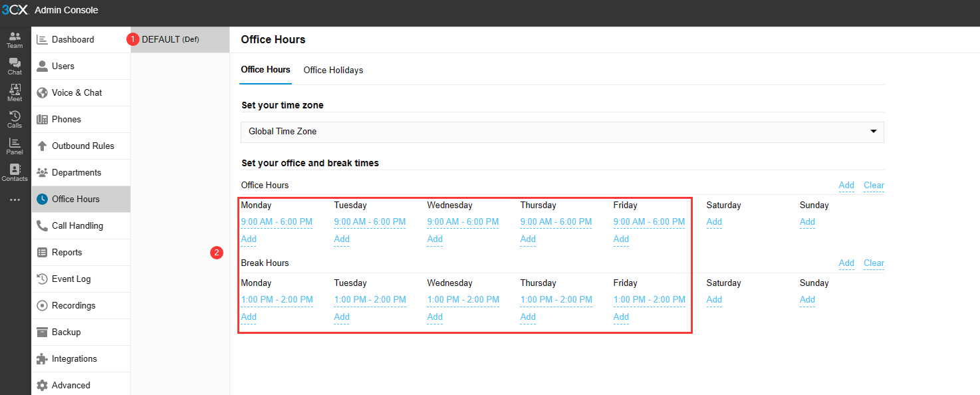Click the Call Handling handset icon

tap(42, 225)
